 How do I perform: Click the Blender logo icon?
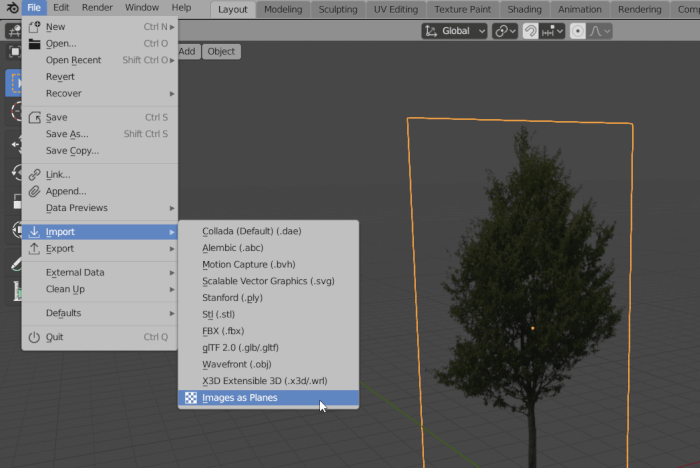12,8
